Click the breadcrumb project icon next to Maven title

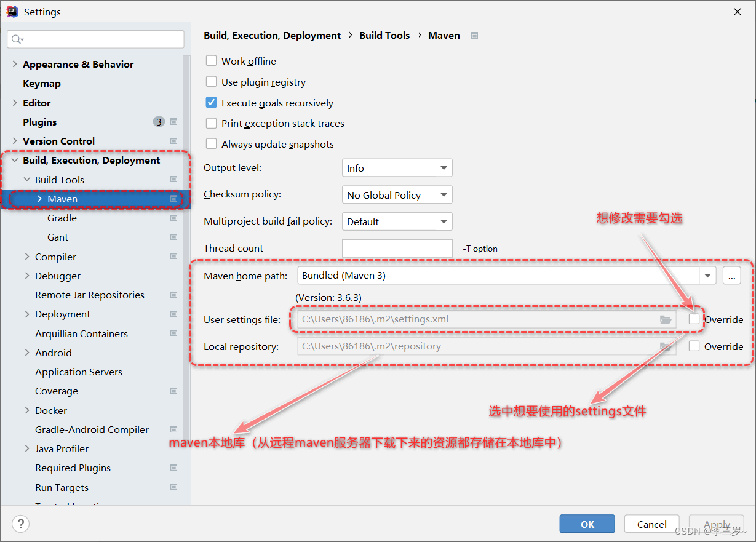click(x=474, y=36)
